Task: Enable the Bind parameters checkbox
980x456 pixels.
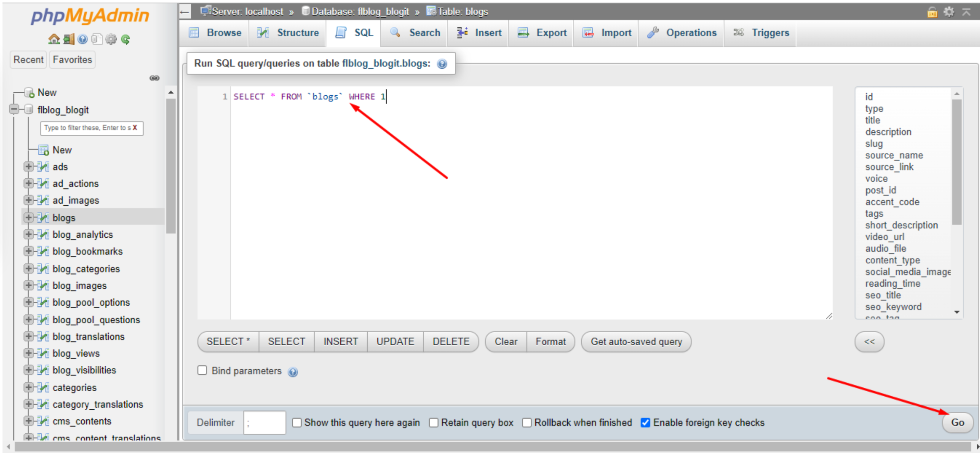Action: pyautogui.click(x=203, y=371)
